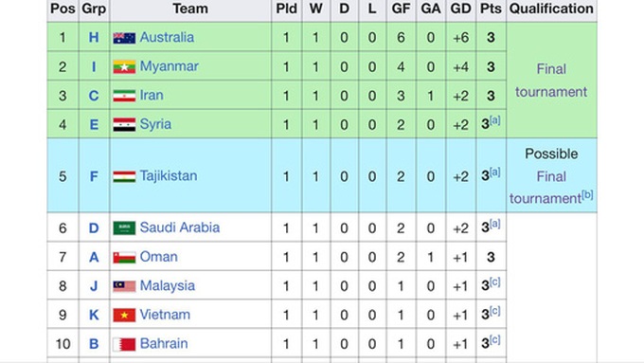Click the Final tournament link in green rows
This screenshot has width=644, height=363.
pos(551,81)
